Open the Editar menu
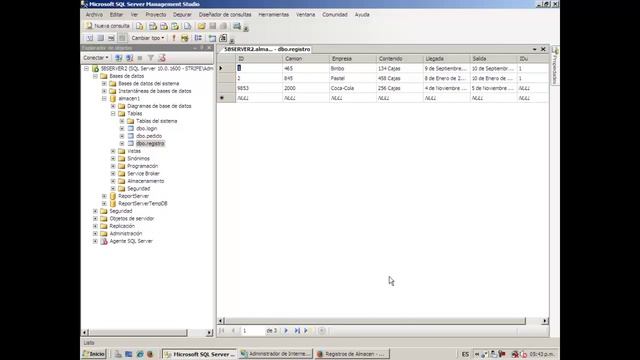 coord(116,14)
